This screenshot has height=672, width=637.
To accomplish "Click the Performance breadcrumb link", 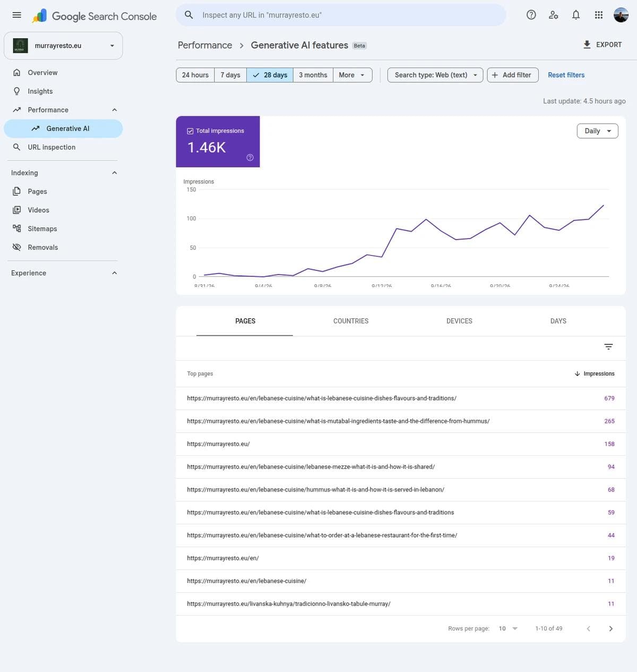I will point(205,45).
